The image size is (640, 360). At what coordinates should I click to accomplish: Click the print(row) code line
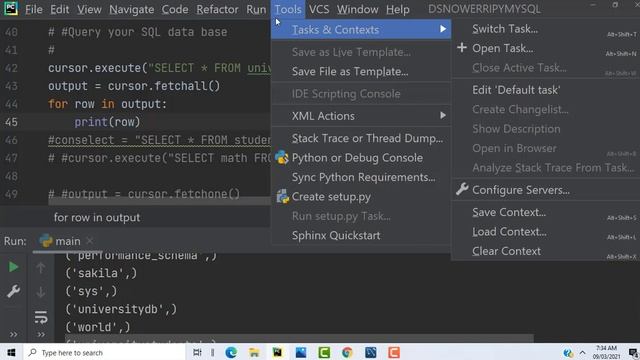(107, 122)
